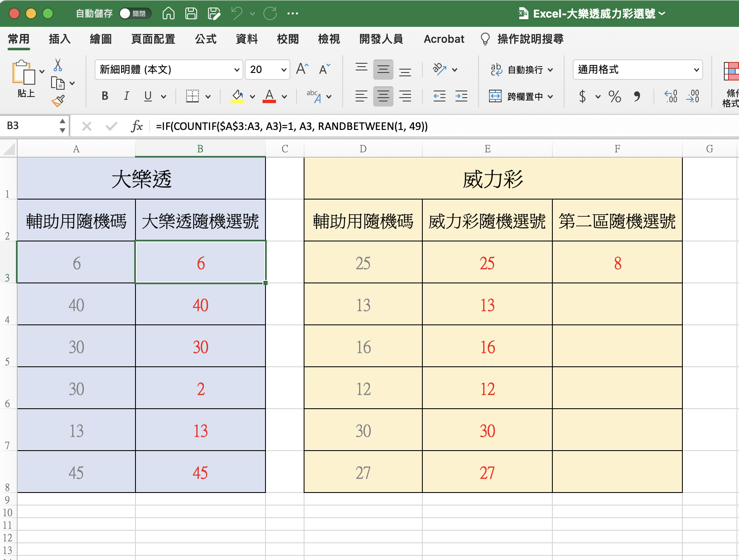
Task: Toggle Bold formatting
Action: [105, 96]
